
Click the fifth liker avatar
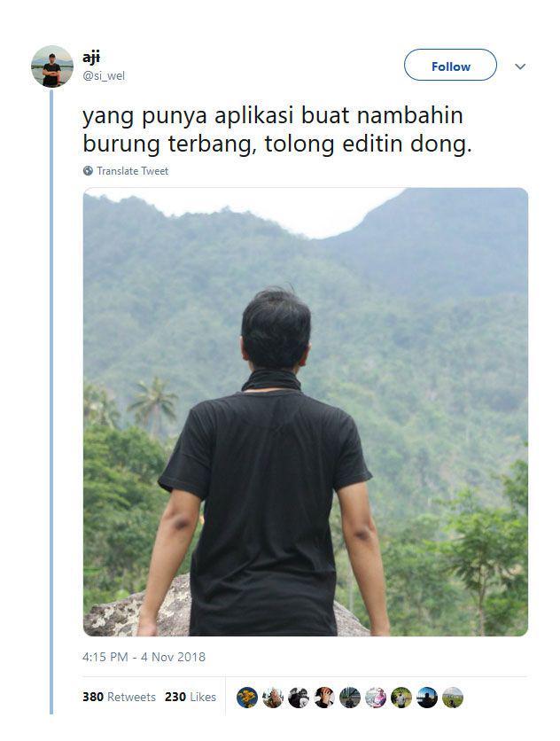point(350,698)
